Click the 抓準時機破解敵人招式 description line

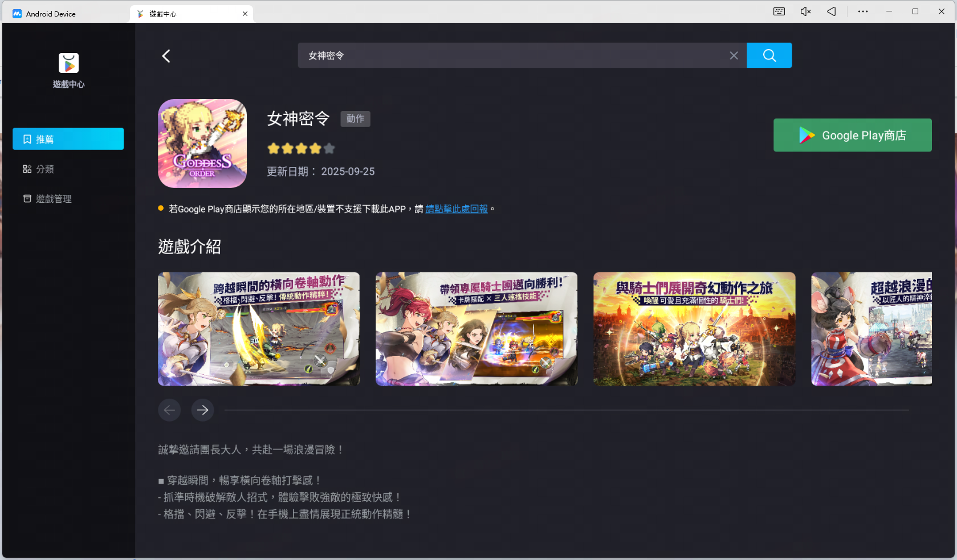coord(280,497)
